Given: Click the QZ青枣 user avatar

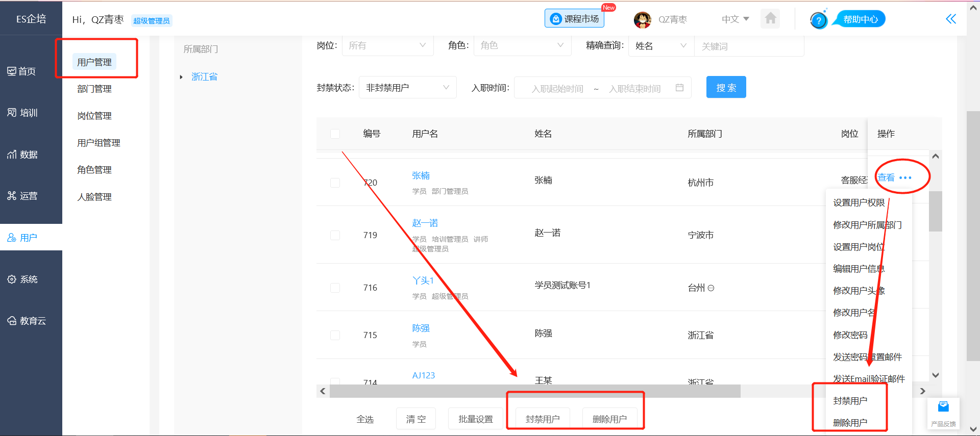Looking at the screenshot, I should coord(642,20).
